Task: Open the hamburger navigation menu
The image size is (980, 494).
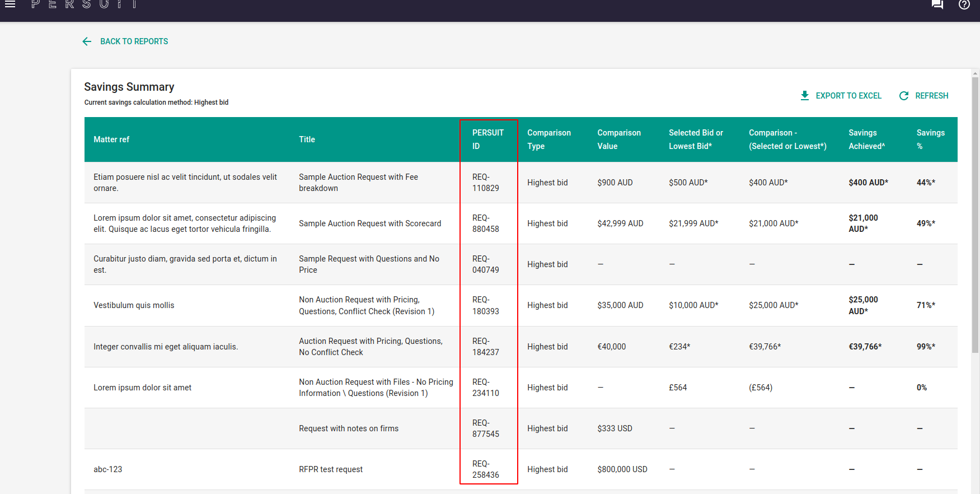Action: coord(10,4)
